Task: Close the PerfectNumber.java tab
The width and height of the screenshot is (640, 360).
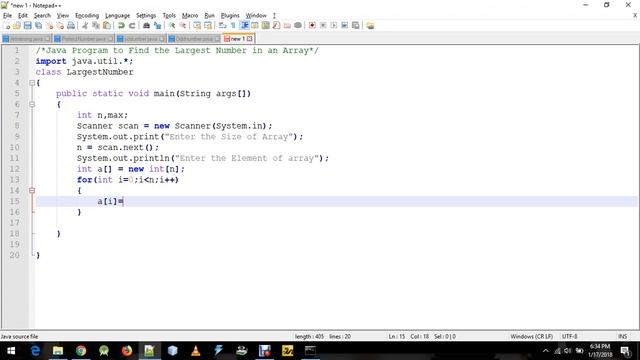Action: point(110,39)
